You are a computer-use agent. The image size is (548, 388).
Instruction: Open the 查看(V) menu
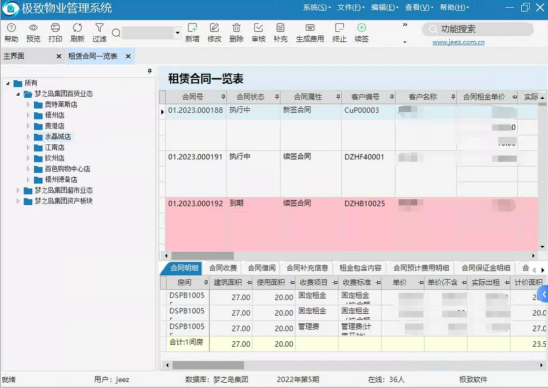419,7
